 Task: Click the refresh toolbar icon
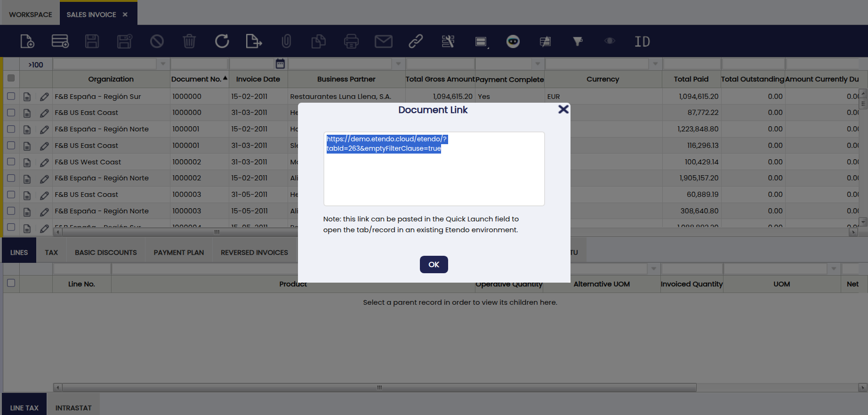coord(222,41)
